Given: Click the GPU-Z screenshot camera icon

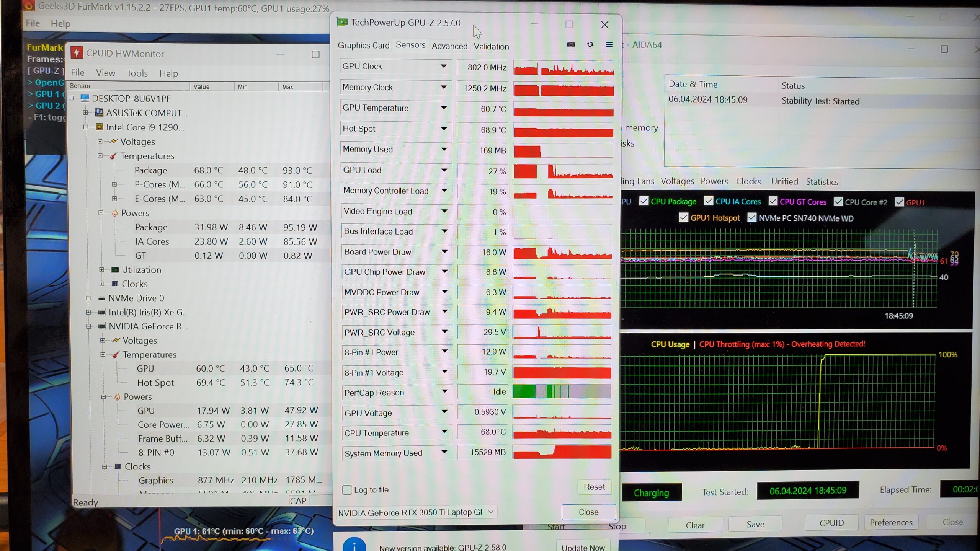Looking at the screenshot, I should pyautogui.click(x=571, y=45).
